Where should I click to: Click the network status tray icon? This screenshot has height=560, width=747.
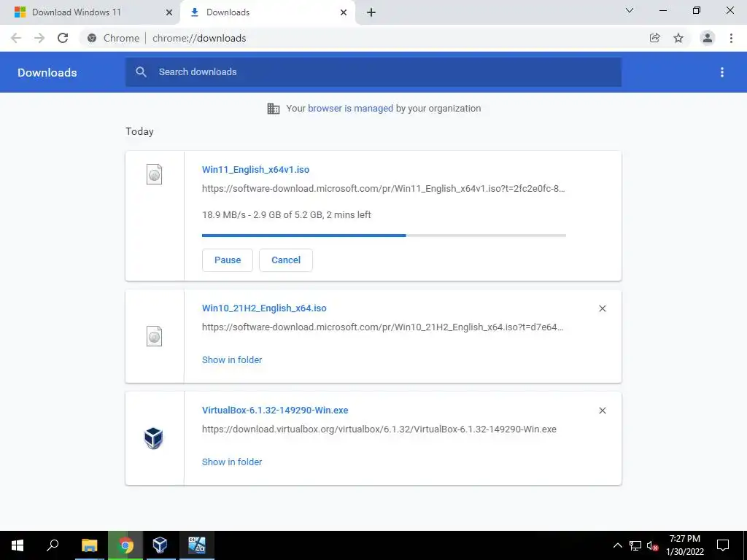pos(635,545)
